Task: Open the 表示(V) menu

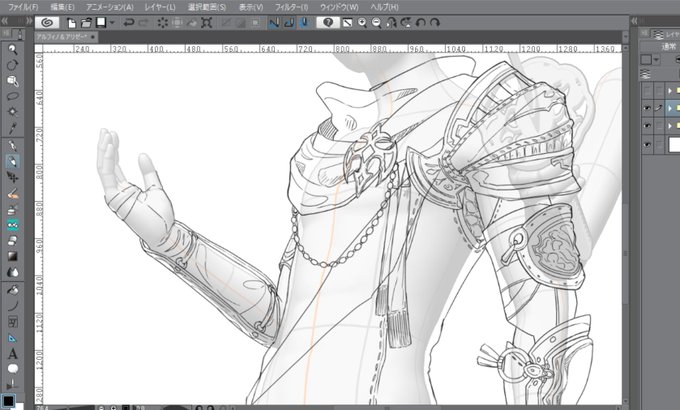Action: click(251, 7)
